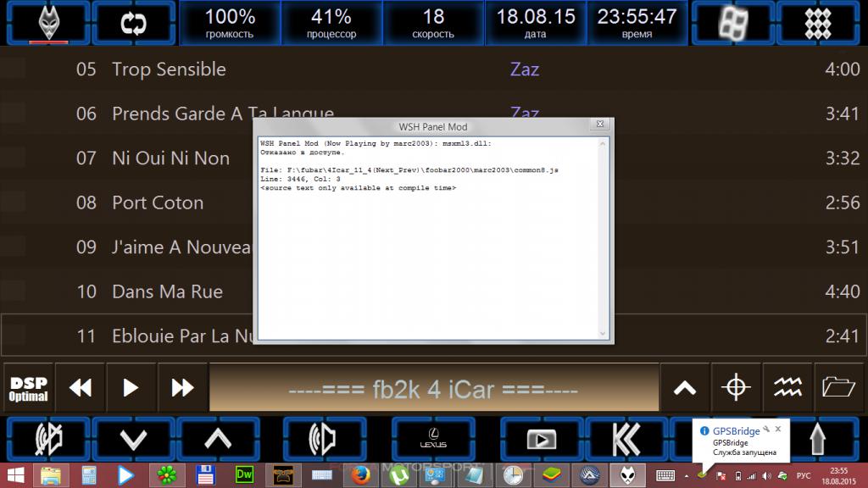The image size is (868, 488).
Task: Skip to the previous track
Action: 81,387
